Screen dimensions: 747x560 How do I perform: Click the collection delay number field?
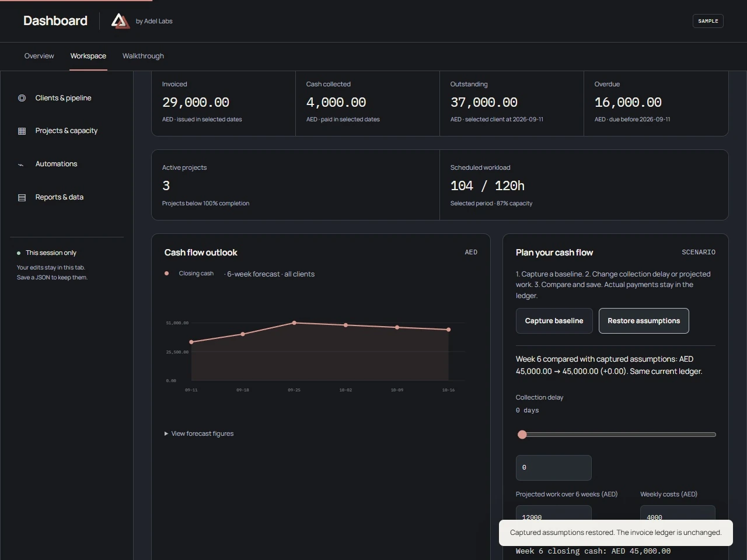pyautogui.click(x=553, y=468)
